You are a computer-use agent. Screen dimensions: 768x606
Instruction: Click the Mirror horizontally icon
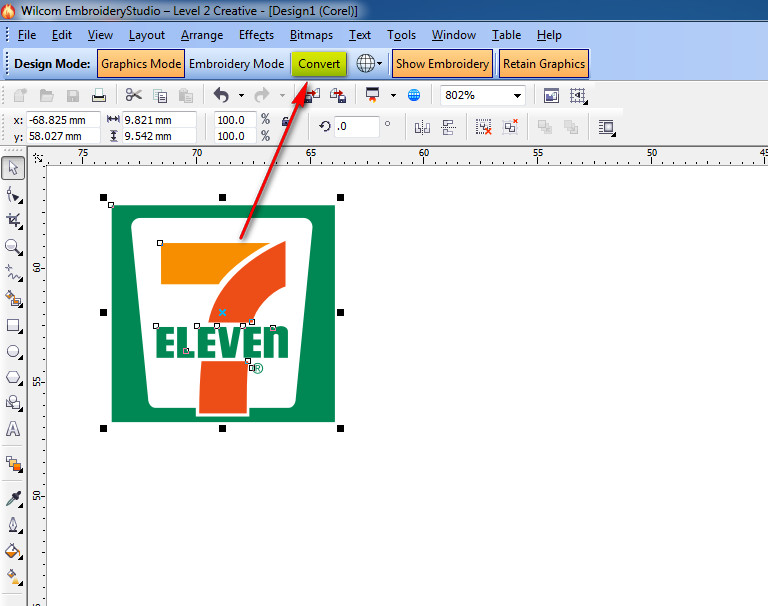[x=422, y=127]
